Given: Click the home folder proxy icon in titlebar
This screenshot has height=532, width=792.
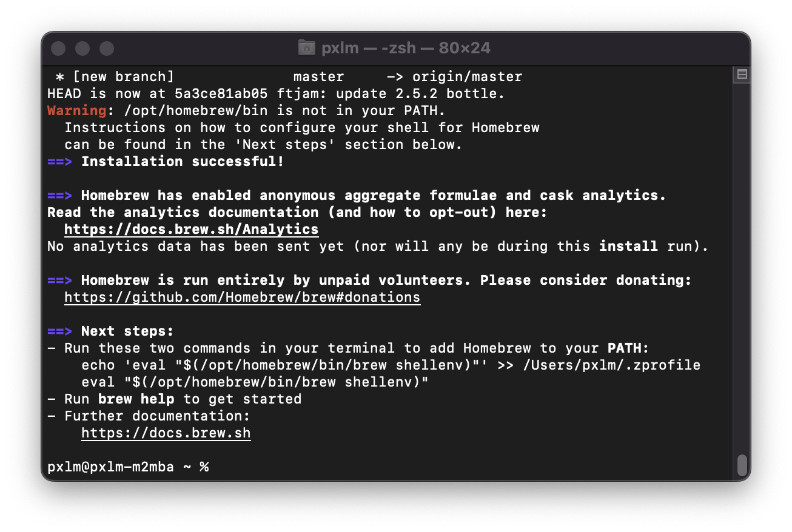Looking at the screenshot, I should (x=306, y=47).
